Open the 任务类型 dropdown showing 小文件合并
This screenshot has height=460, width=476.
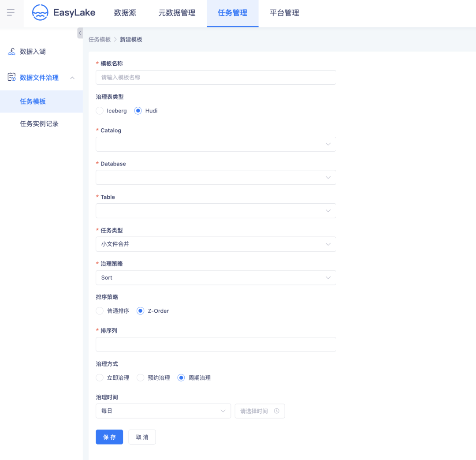[x=216, y=244]
